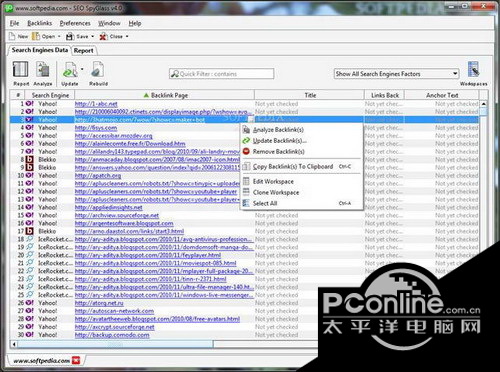Open the http://archview.sourceforge.net backlink
The image size is (500, 372).
tap(117, 215)
